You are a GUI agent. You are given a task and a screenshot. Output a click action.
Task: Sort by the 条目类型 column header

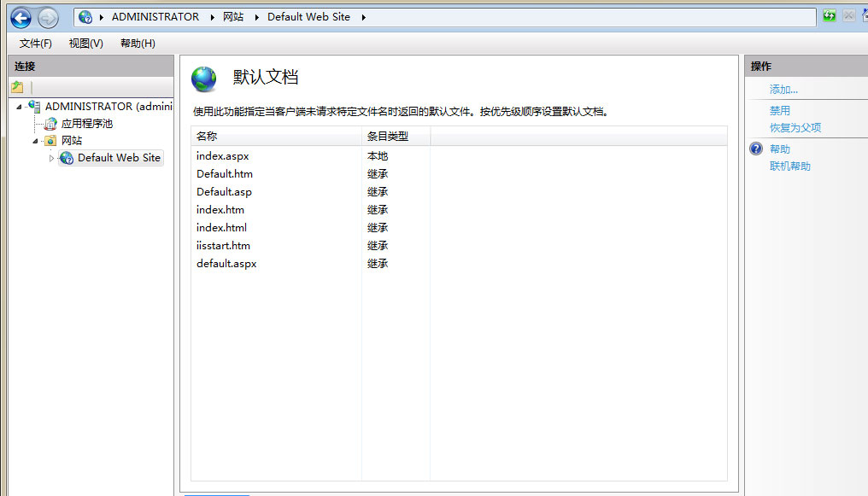[388, 137]
